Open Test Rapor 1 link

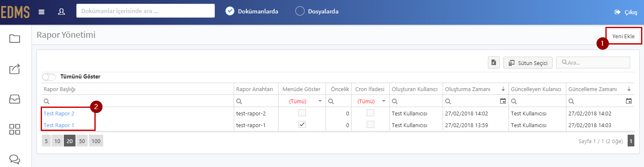[x=59, y=125]
